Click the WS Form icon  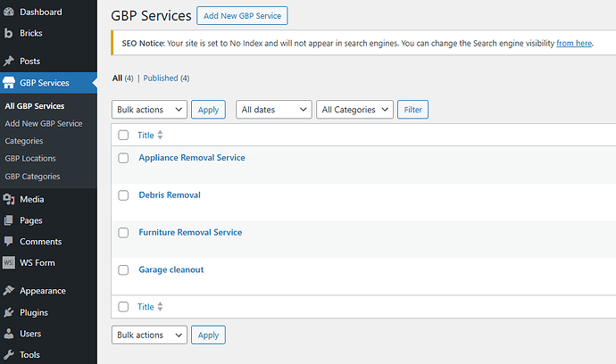pyautogui.click(x=9, y=263)
